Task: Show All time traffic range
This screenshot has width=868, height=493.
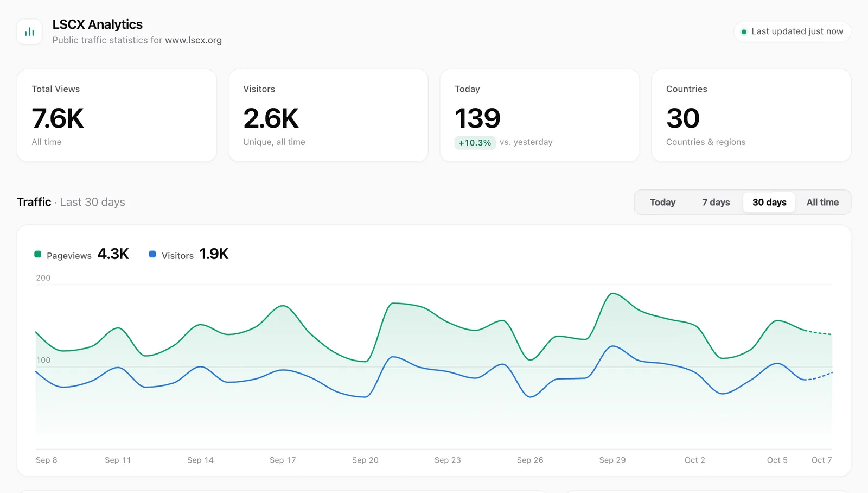Action: tap(822, 202)
